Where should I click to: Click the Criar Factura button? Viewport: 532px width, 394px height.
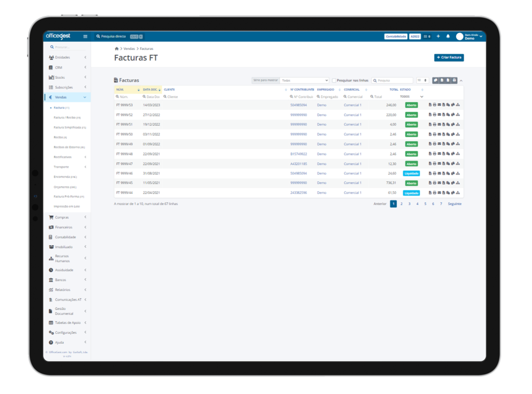click(x=449, y=57)
